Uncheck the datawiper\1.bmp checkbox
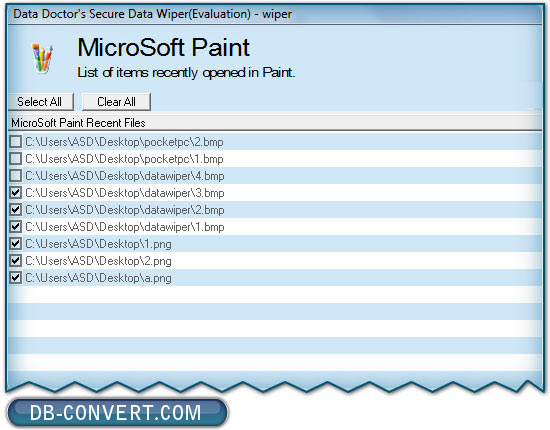The image size is (550, 430). 15,227
